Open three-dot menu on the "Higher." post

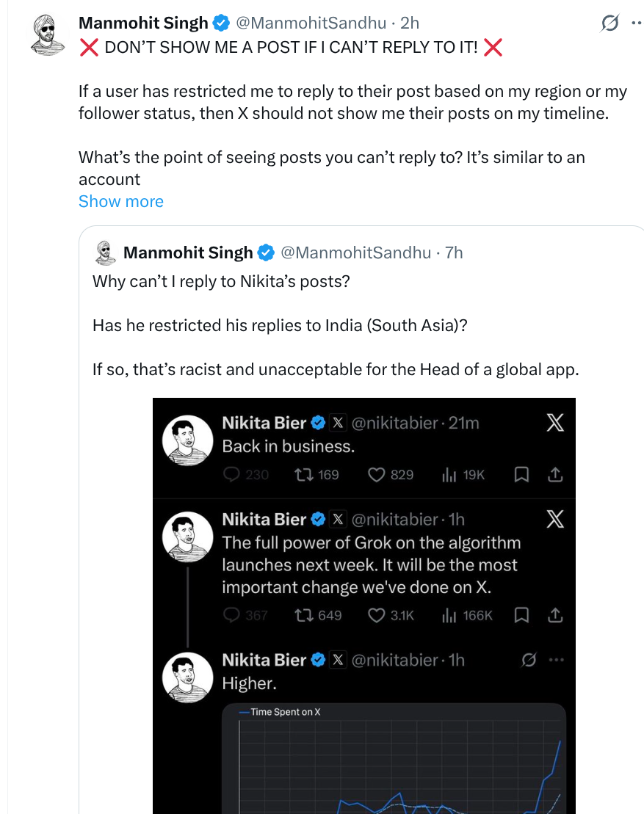[556, 660]
